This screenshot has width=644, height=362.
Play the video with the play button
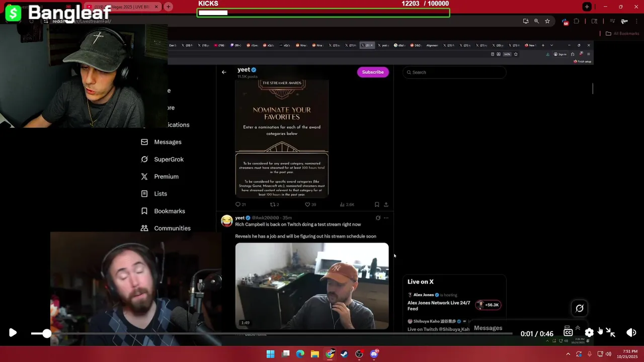pos(13,333)
